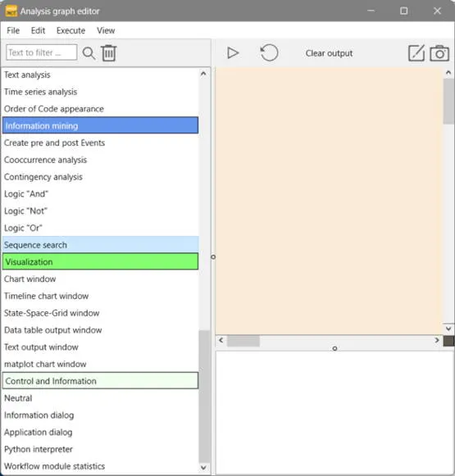Select Text analysis in the module list
455x476 pixels.
click(101, 75)
